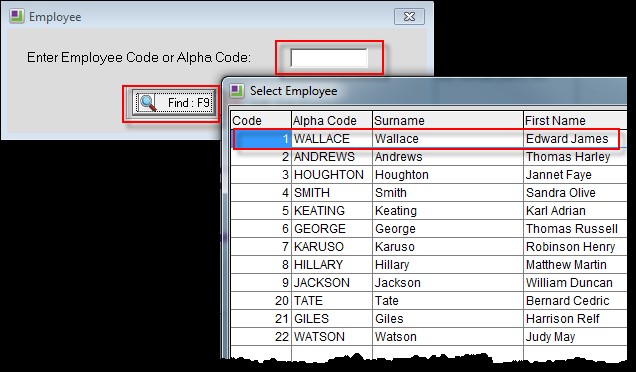Click surname cell Houghton
The image size is (636, 372).
coord(448,175)
